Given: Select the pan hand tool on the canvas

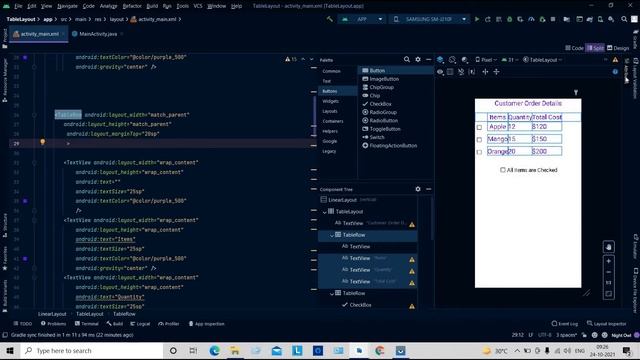Looking at the screenshot, I should (x=609, y=247).
